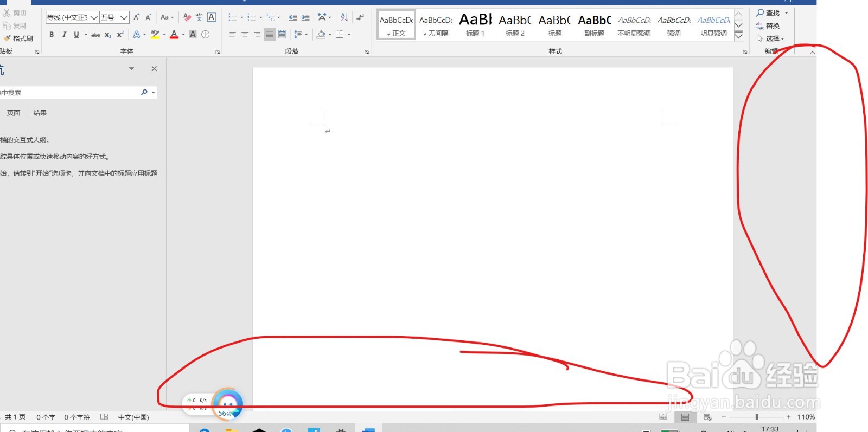Screen dimensions: 868x432
Task: Apply numbered list formatting
Action: pos(252,17)
